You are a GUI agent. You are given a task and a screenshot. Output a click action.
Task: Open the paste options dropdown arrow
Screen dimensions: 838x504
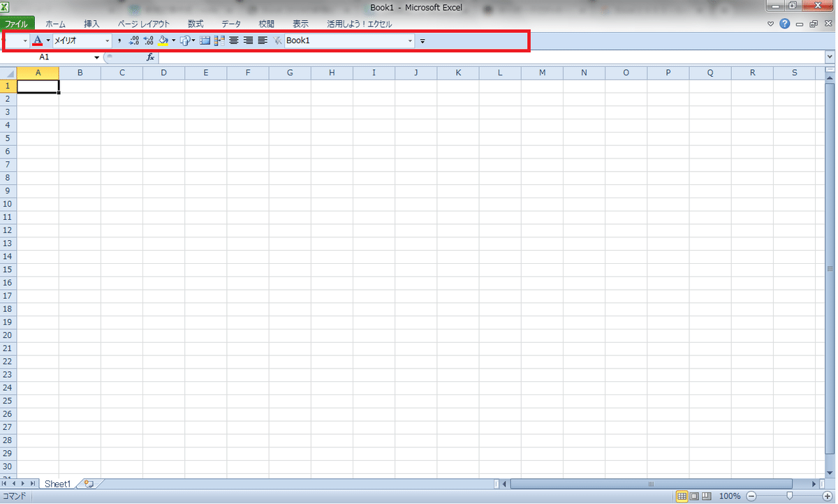[193, 40]
